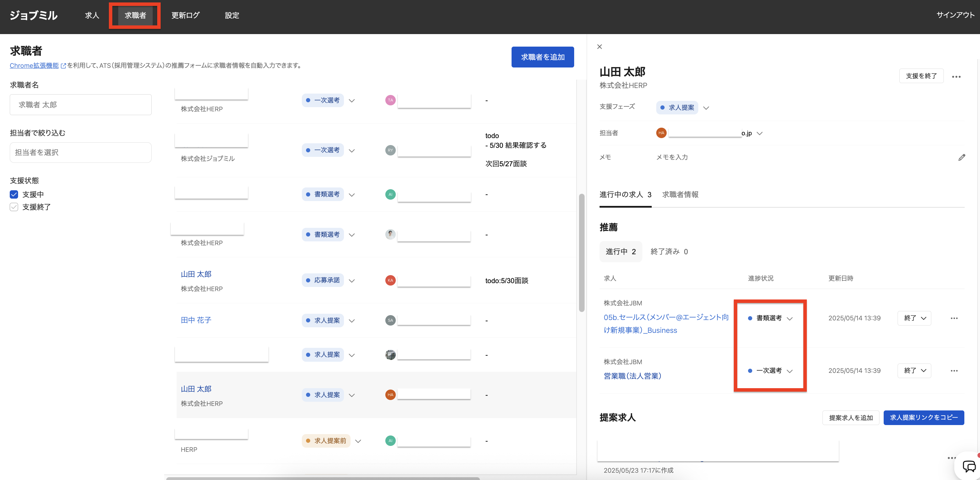Click the memo edit pencil icon
980x480 pixels.
[961, 157]
